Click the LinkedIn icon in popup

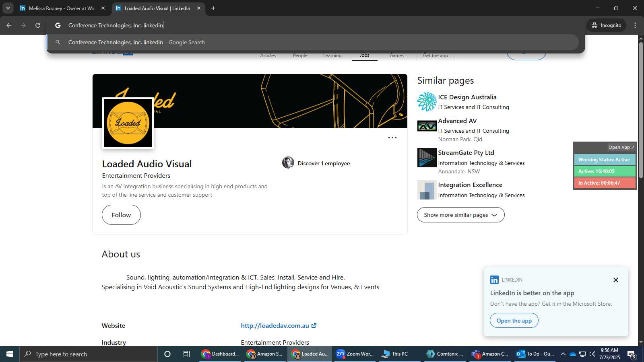pos(494,280)
